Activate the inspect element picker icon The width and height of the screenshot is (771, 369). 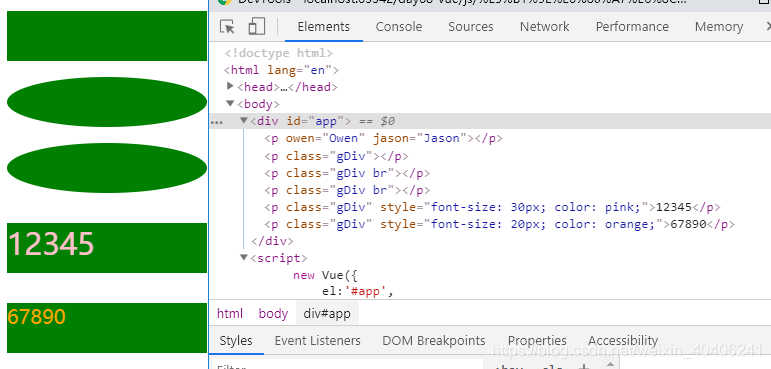pyautogui.click(x=227, y=27)
